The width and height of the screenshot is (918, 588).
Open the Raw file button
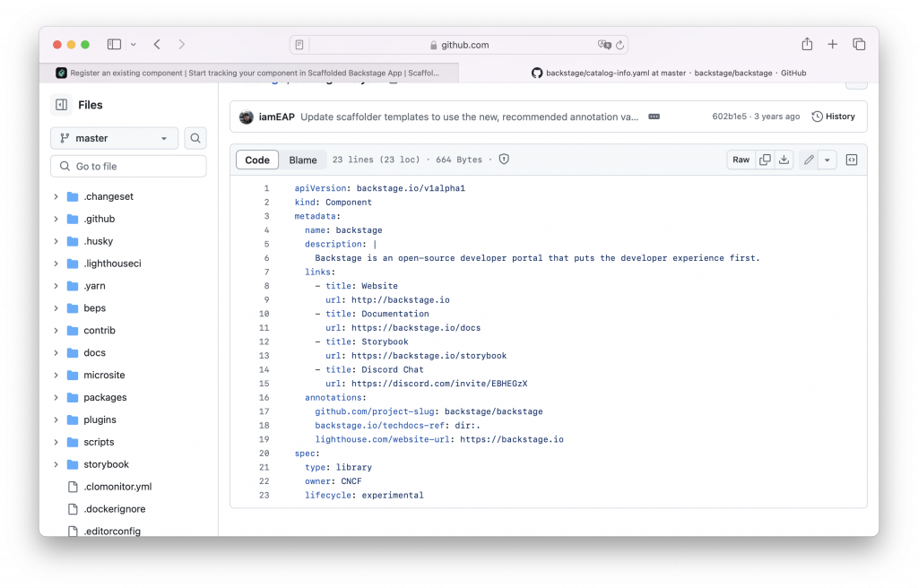pos(740,160)
